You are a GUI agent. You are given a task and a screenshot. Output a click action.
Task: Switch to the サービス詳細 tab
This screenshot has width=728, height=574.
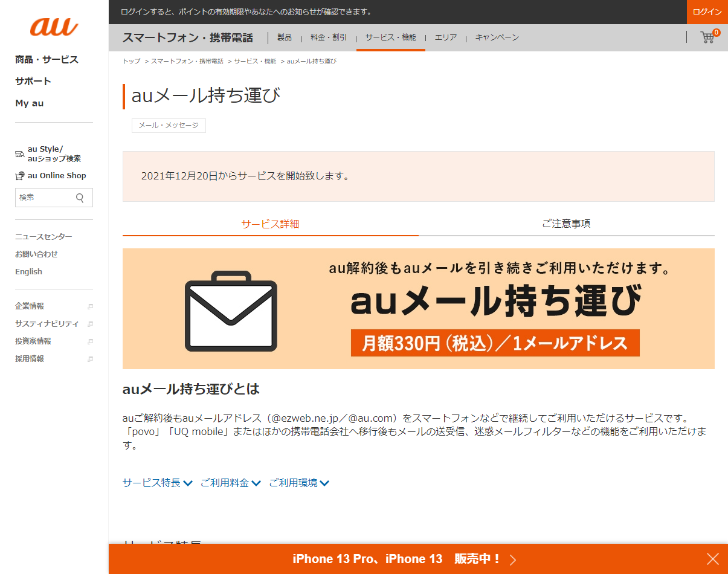[x=270, y=224]
